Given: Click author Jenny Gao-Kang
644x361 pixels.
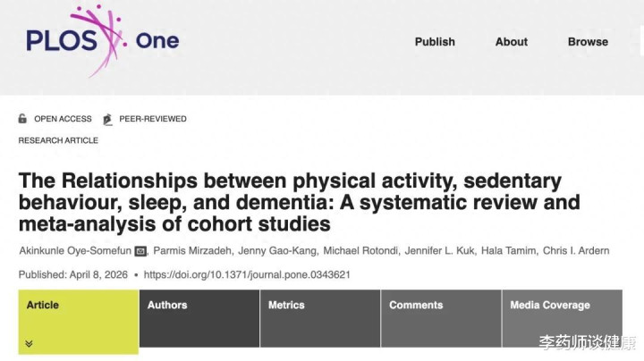Looking at the screenshot, I should point(283,251).
